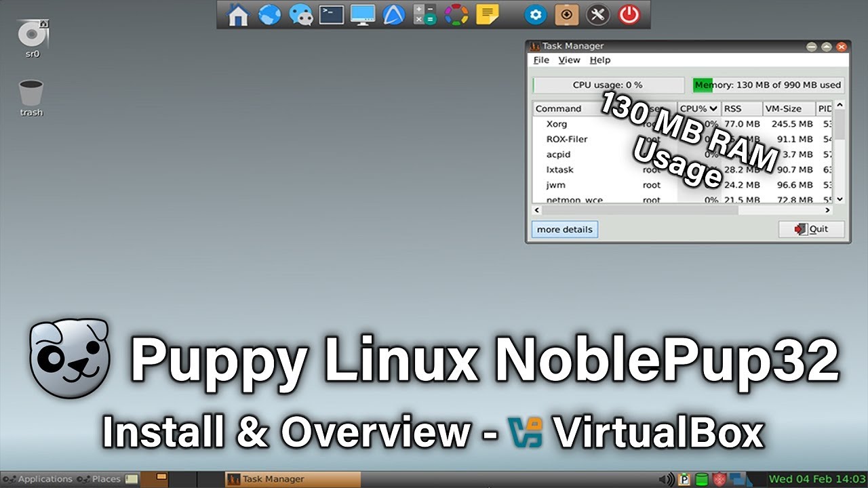Open the color wheel dock icon
The width and height of the screenshot is (868, 488).
456,14
